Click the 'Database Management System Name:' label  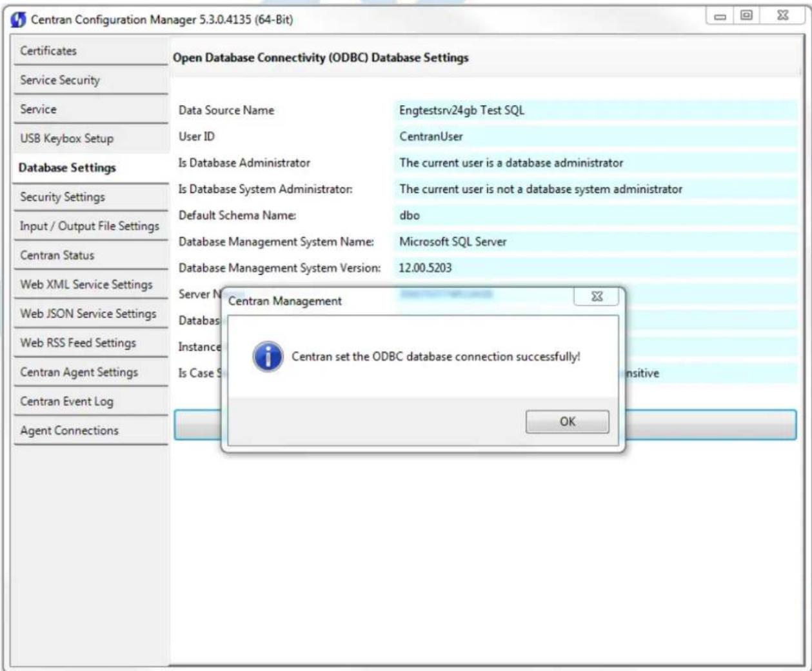click(276, 242)
